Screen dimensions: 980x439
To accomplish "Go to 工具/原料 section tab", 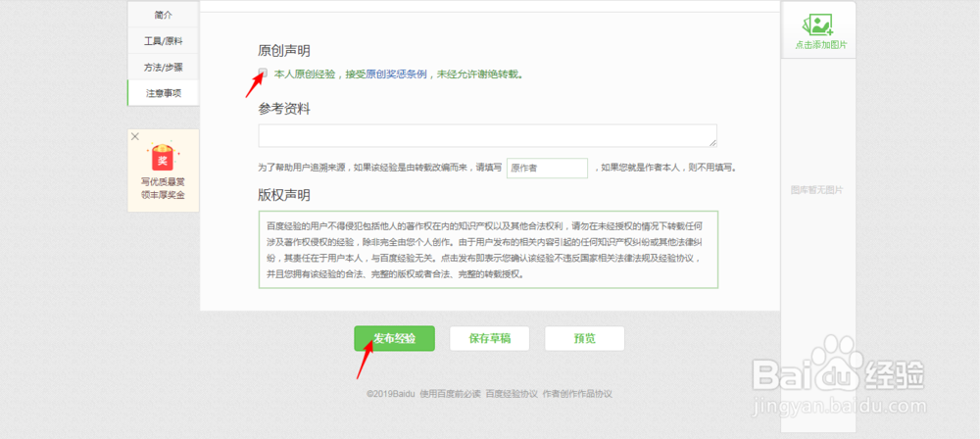I will 163,40.
